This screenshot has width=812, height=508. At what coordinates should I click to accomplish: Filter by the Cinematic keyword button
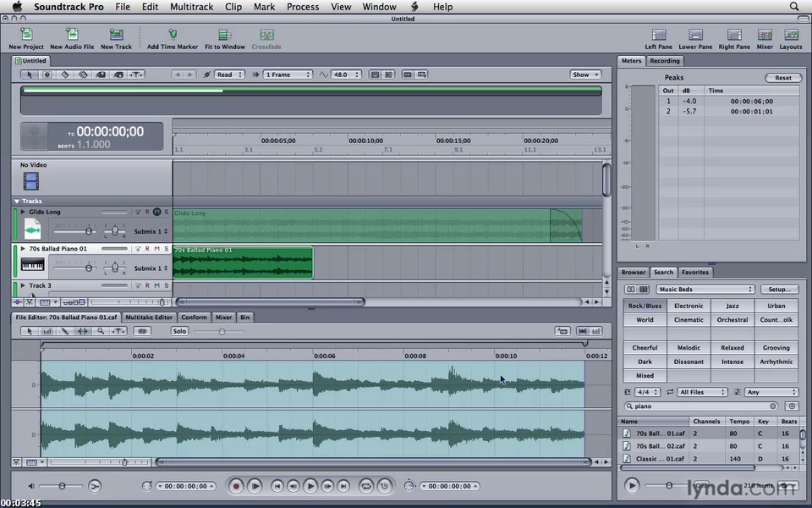[689, 320]
